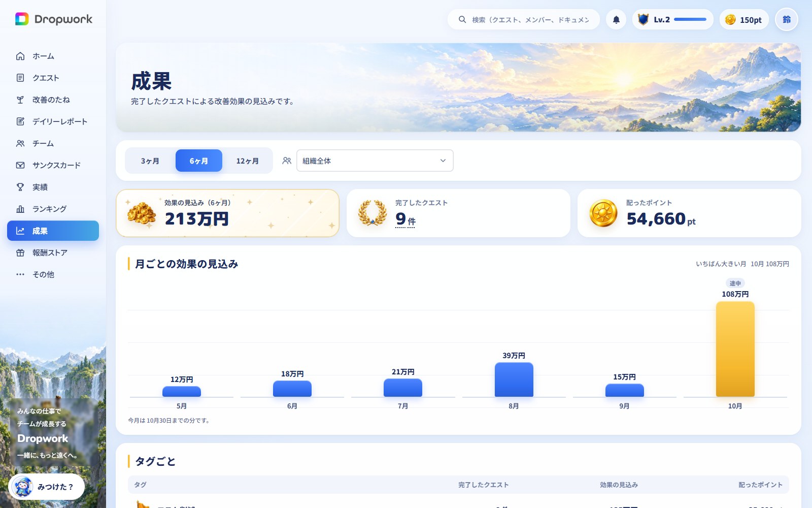This screenshot has height=508, width=812.
Task: Click the 実績 trophy icon
Action: click(20, 187)
